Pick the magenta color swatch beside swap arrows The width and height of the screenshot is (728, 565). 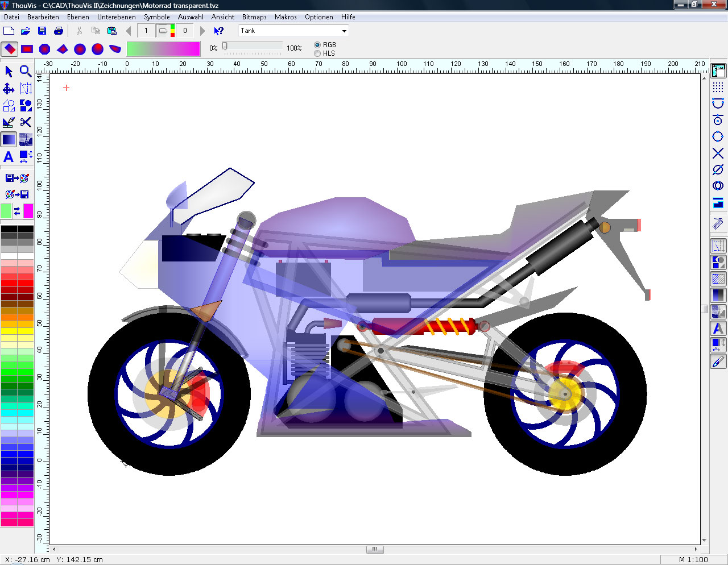click(x=28, y=211)
